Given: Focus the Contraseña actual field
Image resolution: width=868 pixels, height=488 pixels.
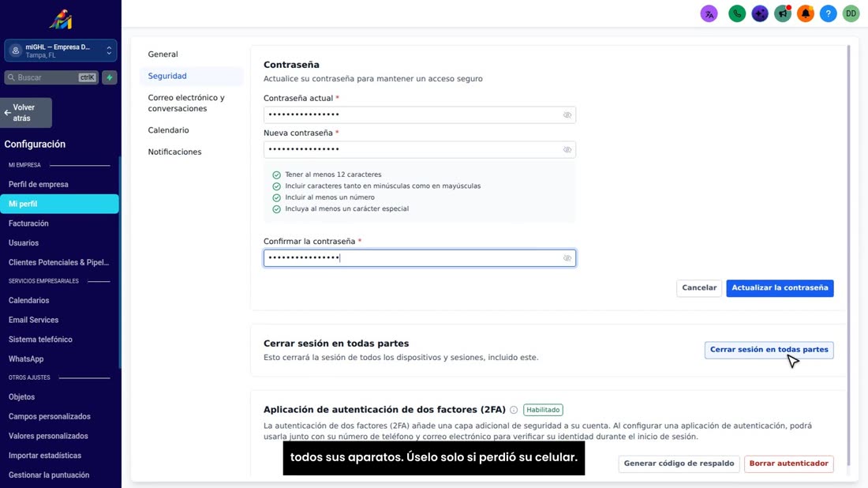Looking at the screenshot, I should [419, 115].
